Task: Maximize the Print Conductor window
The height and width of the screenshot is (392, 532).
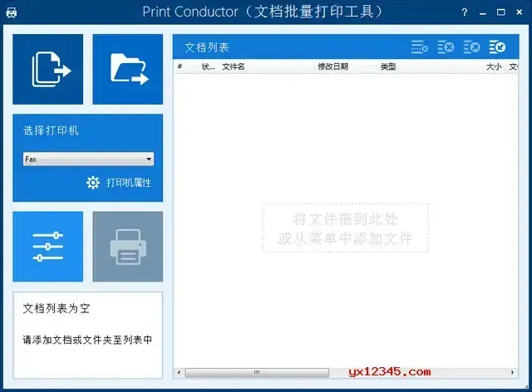Action: [x=500, y=12]
